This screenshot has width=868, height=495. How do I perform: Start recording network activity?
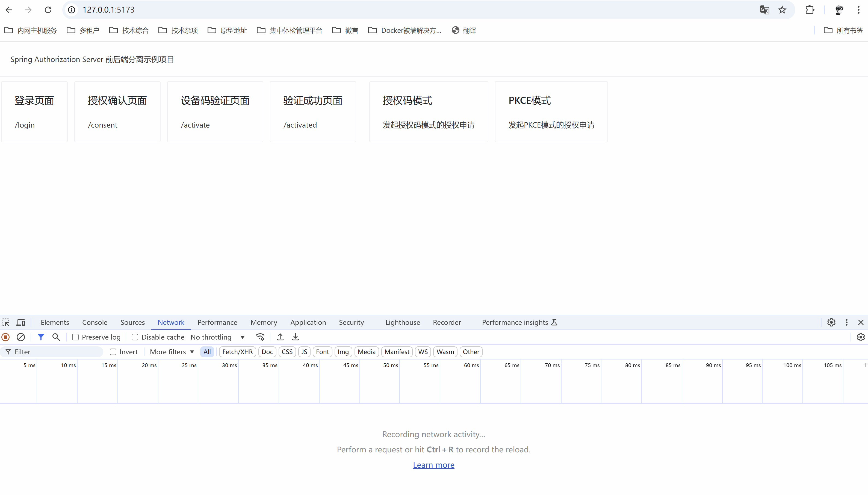coord(5,337)
